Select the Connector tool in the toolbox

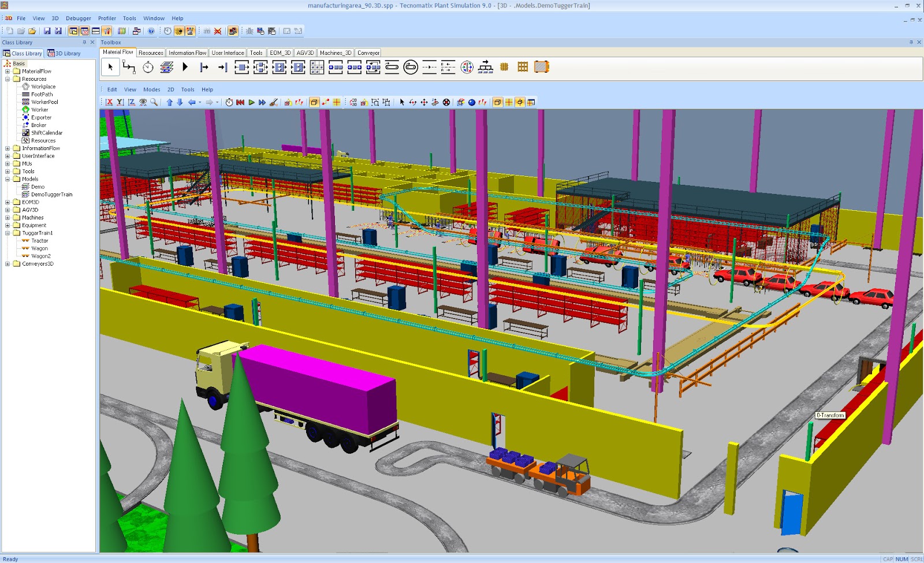coord(130,67)
